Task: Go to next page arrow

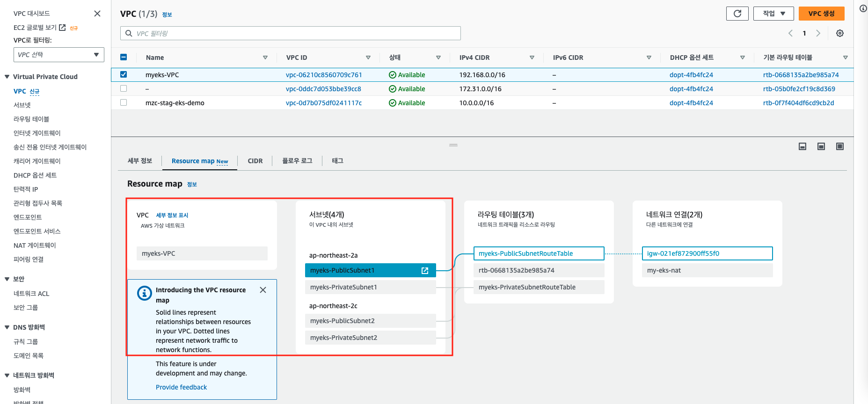Action: pyautogui.click(x=818, y=33)
